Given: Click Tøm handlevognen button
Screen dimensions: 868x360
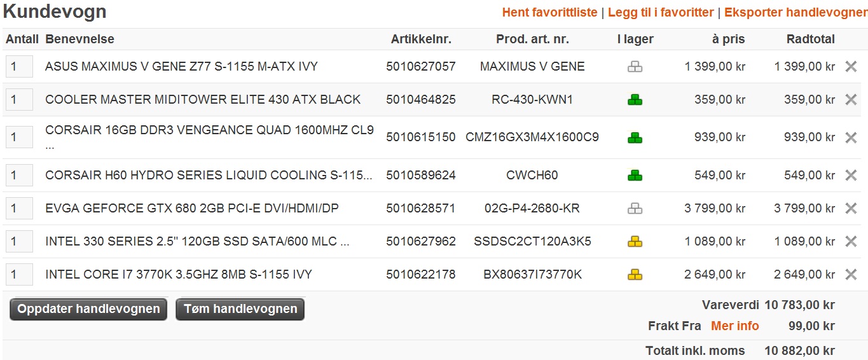Looking at the screenshot, I should point(240,309).
